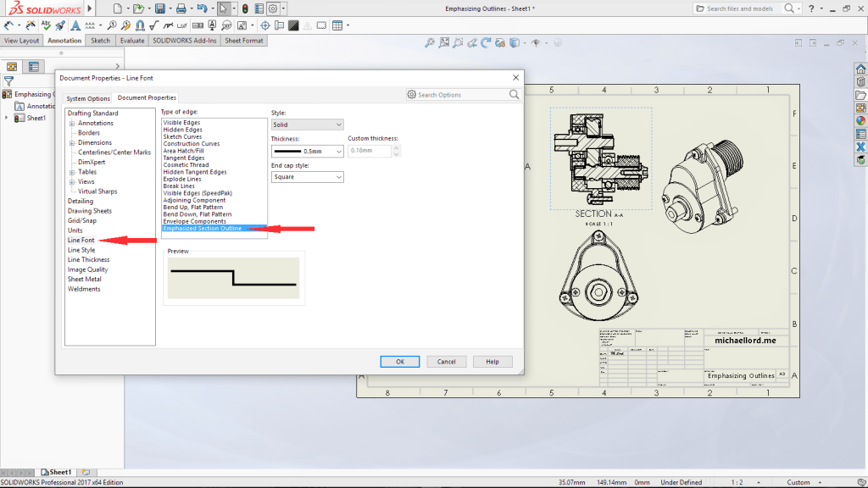Screen dimensions: 868x488
Task: Open the End cap style dropdown
Action: [x=307, y=177]
